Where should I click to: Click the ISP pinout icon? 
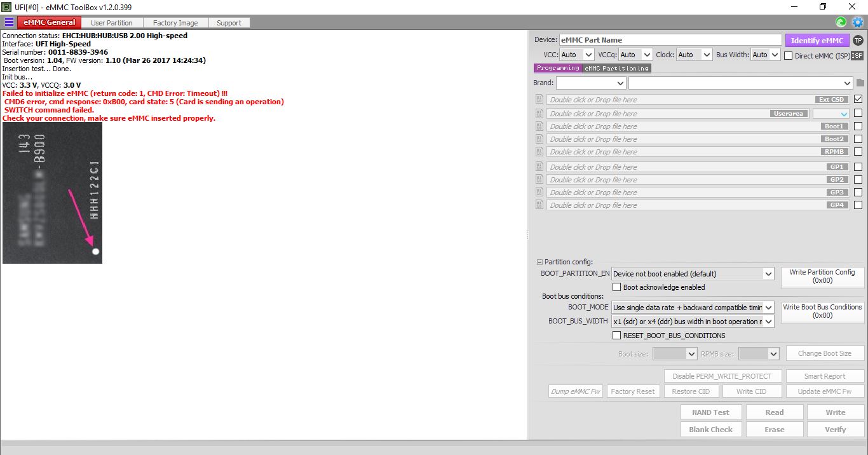click(x=857, y=55)
